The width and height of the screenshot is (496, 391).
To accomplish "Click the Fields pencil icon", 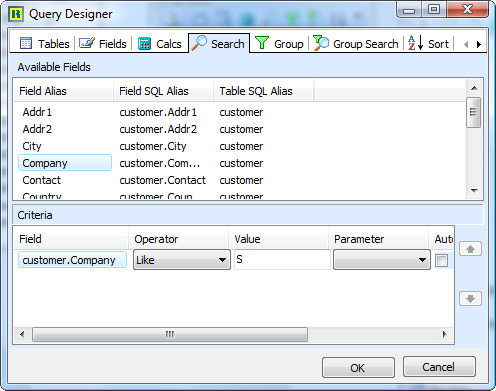I will 87,43.
